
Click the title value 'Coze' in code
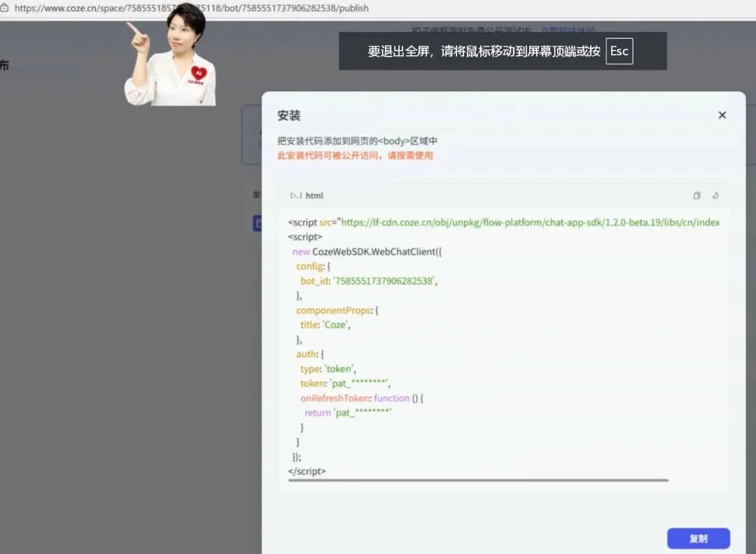(x=335, y=325)
